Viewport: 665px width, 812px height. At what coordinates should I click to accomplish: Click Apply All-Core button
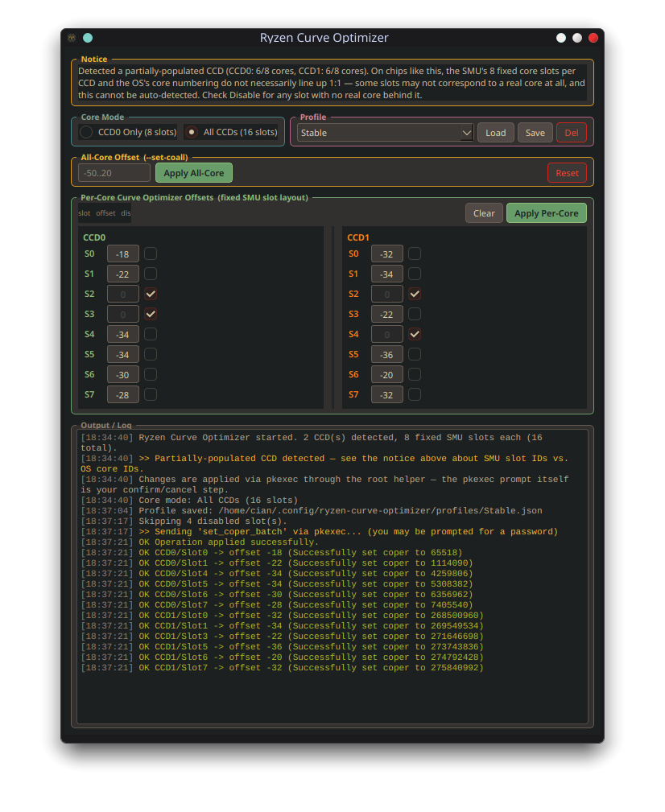[194, 173]
